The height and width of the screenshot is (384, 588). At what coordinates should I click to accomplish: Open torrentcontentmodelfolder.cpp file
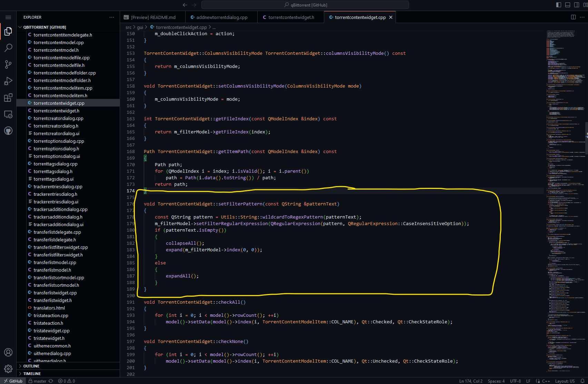(64, 73)
